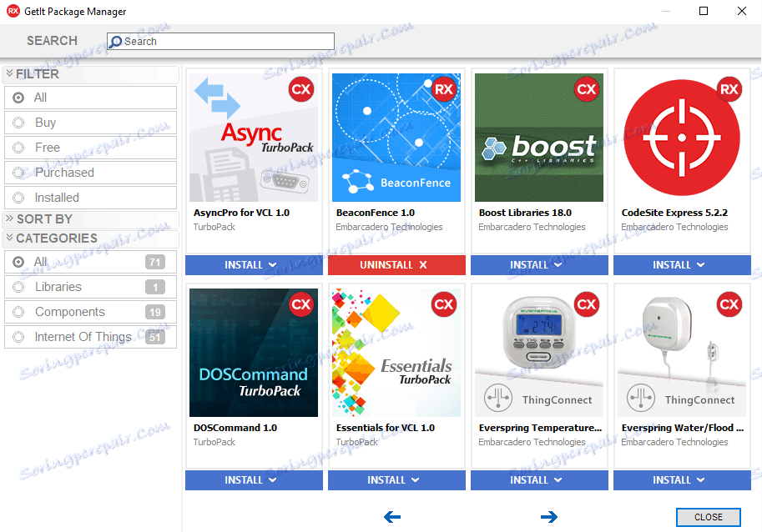This screenshot has height=532, width=762.
Task: Select the Buy filter option
Action: pyautogui.click(x=90, y=123)
